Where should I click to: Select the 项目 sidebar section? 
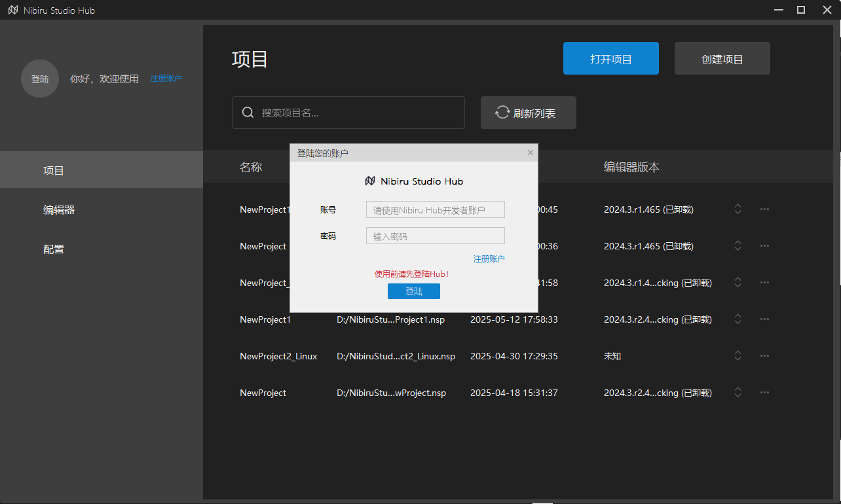[x=54, y=171]
